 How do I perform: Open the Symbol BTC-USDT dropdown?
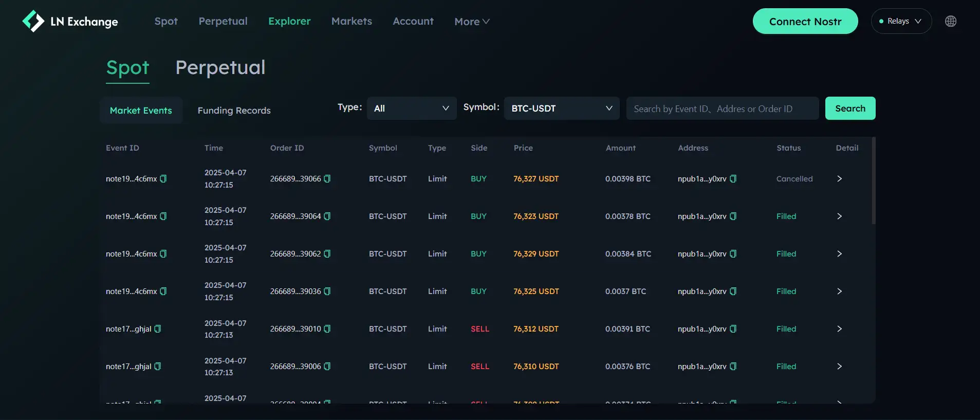tap(561, 108)
